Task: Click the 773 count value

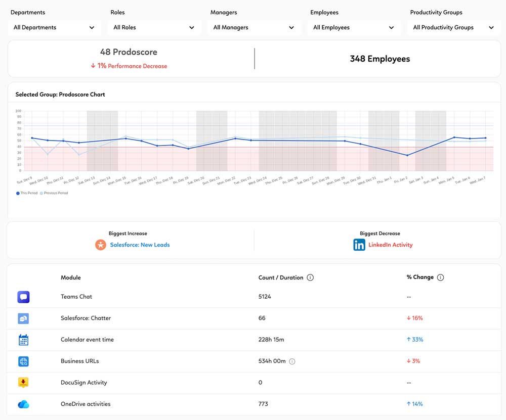Action: point(263,404)
